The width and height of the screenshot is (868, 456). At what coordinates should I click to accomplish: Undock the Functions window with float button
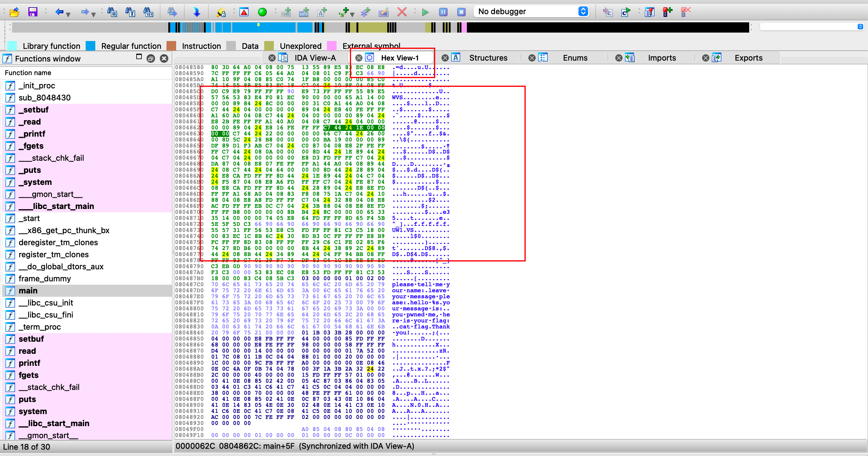coord(150,59)
